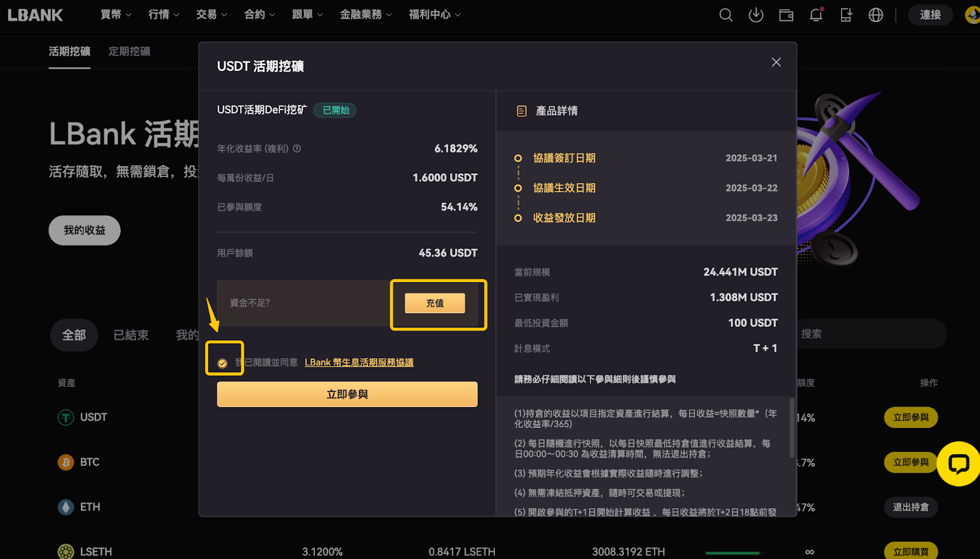Image resolution: width=980 pixels, height=559 pixels.
Task: Click the 1.308M USDT profit value
Action: tap(744, 298)
